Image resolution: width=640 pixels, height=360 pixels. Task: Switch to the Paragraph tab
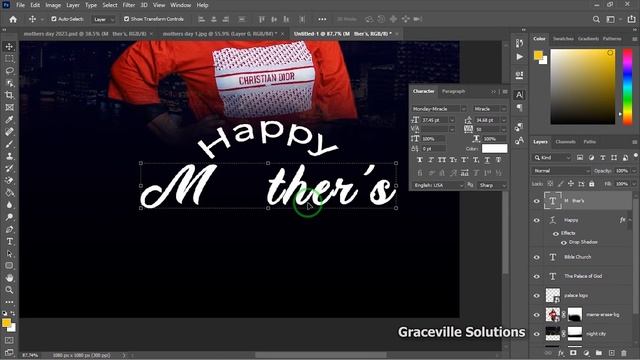[x=453, y=91]
